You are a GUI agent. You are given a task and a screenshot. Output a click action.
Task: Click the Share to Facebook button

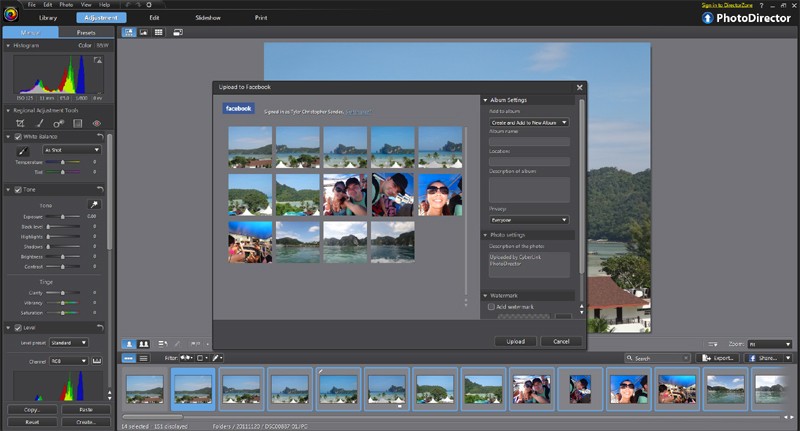(764, 358)
